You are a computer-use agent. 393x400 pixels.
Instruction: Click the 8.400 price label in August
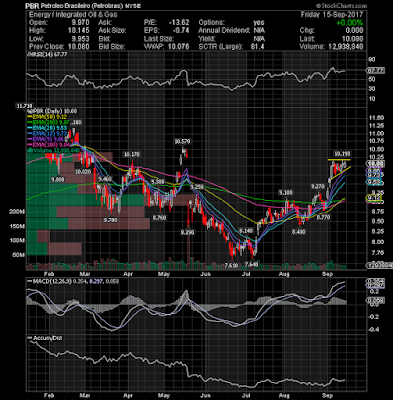tap(298, 232)
